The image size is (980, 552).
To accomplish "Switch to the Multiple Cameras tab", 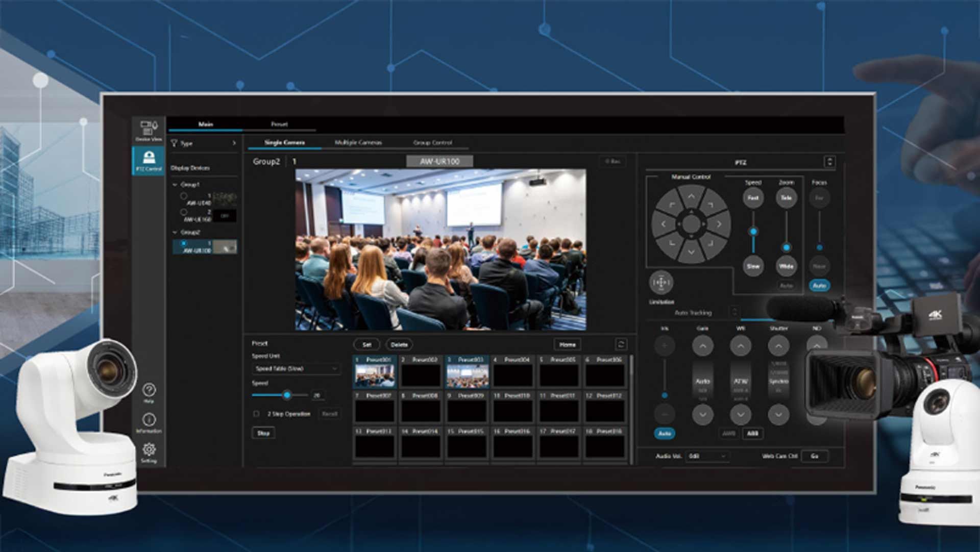I will 358,142.
